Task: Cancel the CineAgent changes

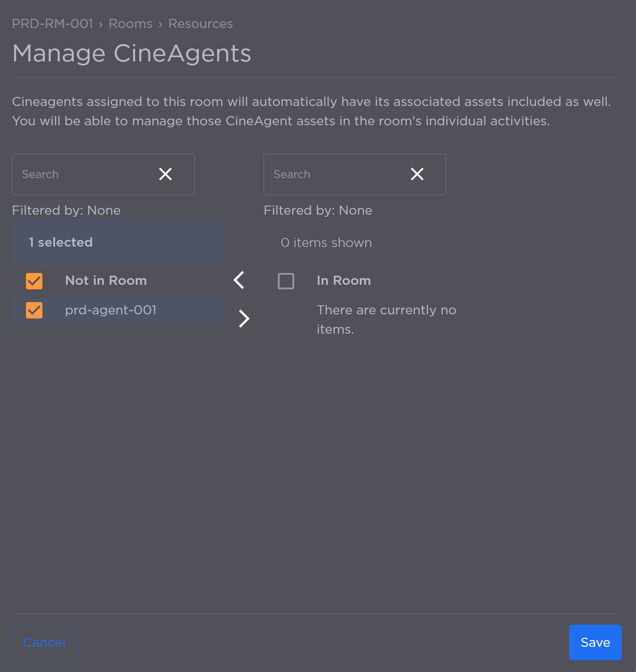Action: (x=44, y=642)
